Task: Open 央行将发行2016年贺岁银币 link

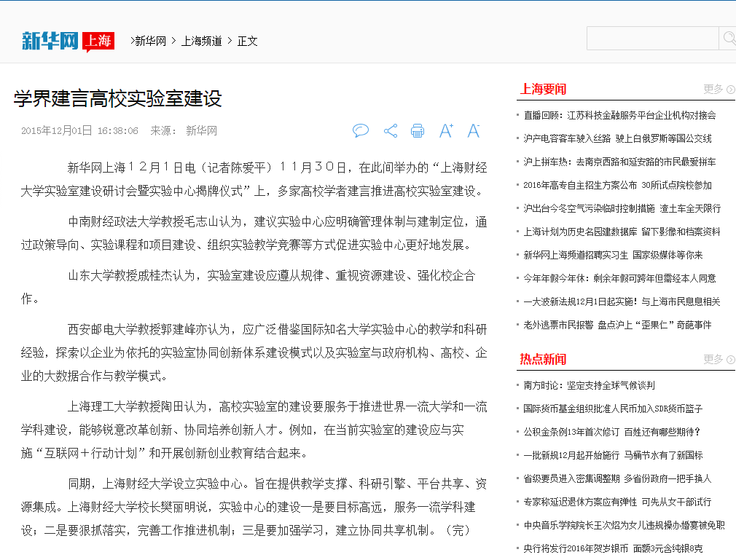Action: pos(613,549)
